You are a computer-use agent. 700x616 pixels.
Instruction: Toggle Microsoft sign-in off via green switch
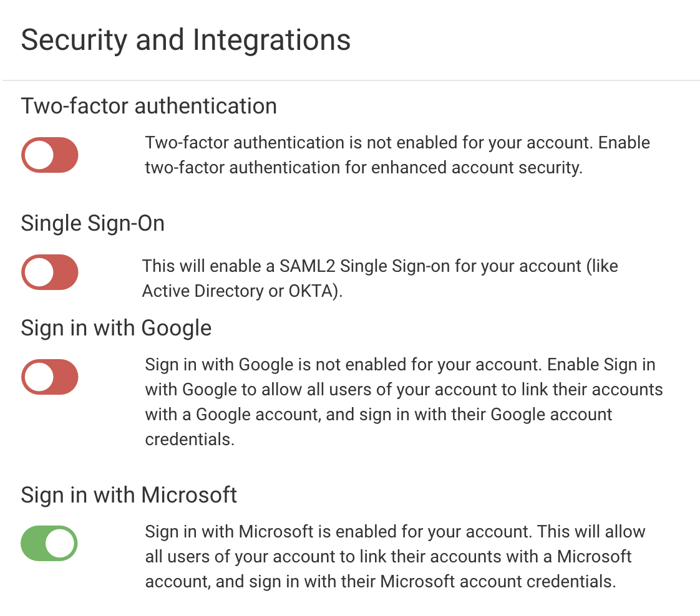pos(49,543)
